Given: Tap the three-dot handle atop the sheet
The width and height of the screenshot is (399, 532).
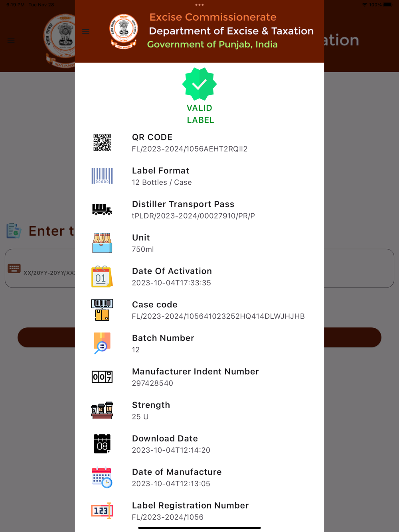Looking at the screenshot, I should click(x=199, y=5).
